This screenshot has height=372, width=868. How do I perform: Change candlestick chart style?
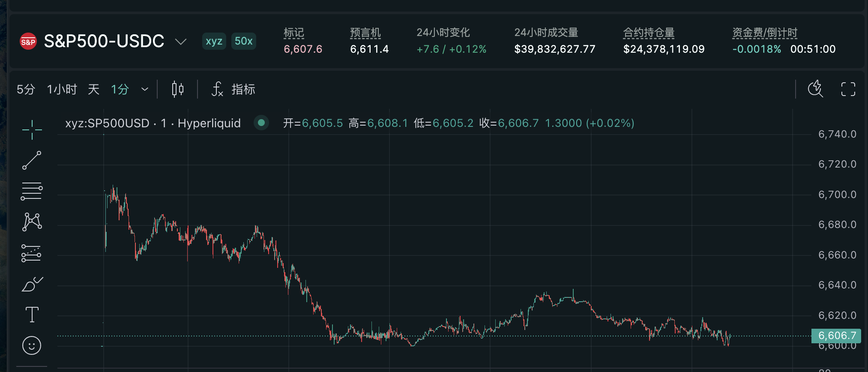(x=177, y=89)
